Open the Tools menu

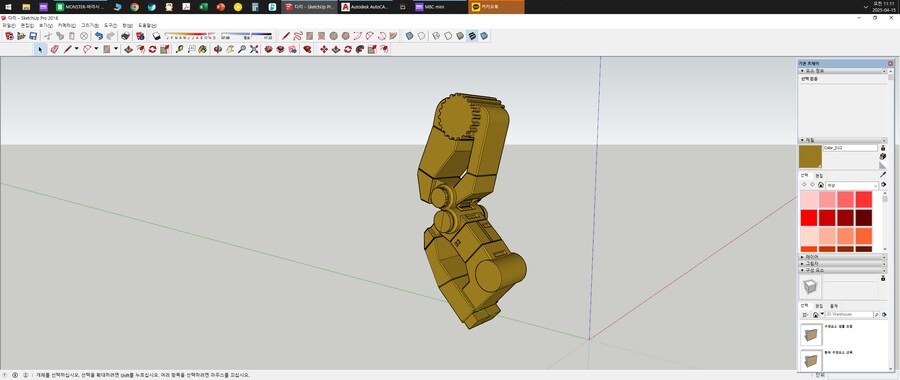[x=110, y=25]
